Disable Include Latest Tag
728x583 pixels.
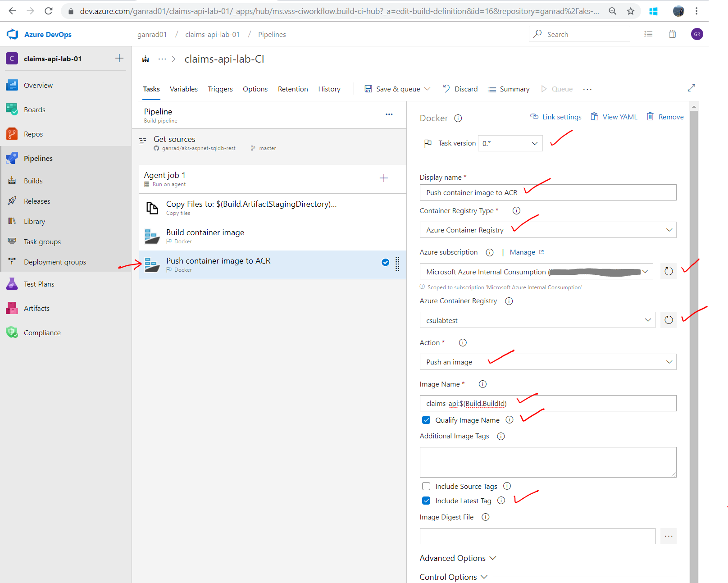coord(426,501)
